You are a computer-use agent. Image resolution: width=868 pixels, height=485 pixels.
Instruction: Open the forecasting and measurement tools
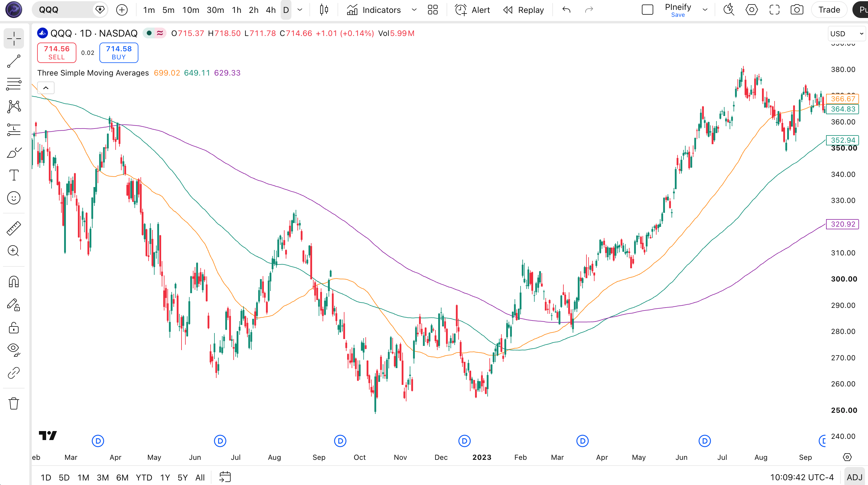pos(14,129)
